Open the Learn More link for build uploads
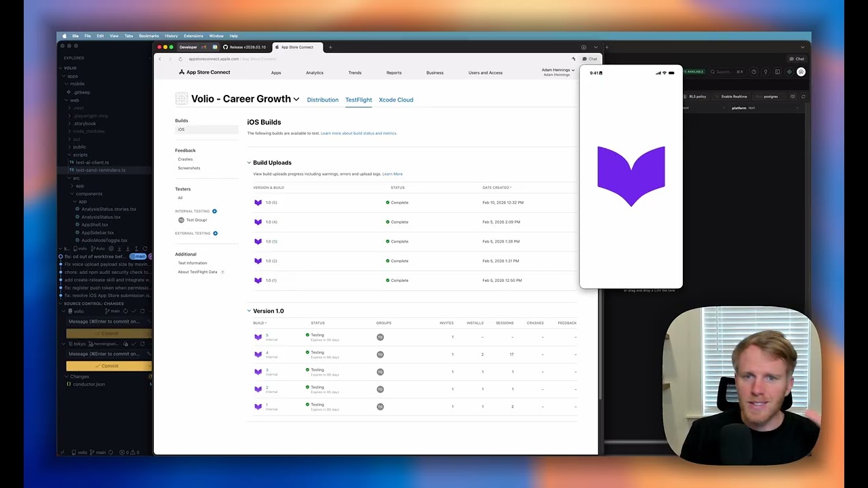 tap(393, 174)
